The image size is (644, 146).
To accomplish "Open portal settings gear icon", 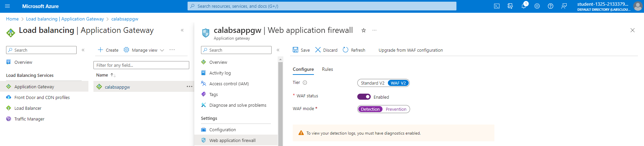I will (x=537, y=6).
